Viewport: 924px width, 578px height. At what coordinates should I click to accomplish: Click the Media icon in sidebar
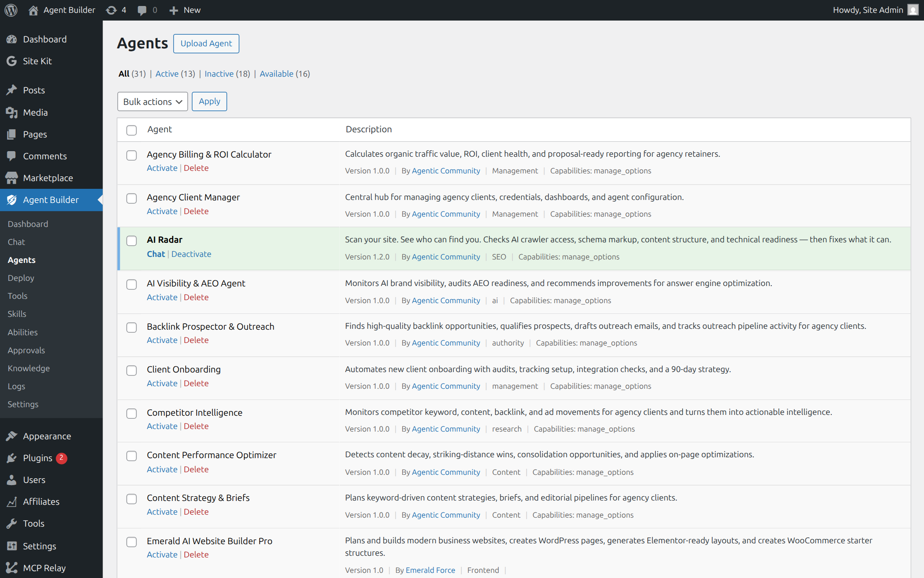click(x=12, y=113)
